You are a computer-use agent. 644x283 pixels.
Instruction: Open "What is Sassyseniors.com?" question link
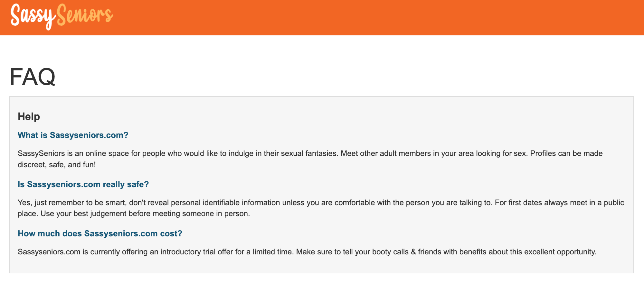click(x=72, y=135)
